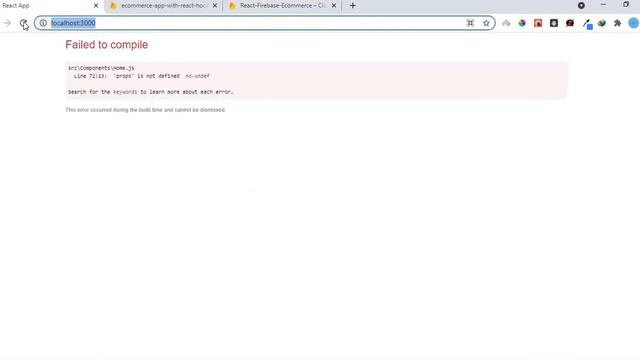Screen dimensions: 640x360
Task: Open the dark square shield extension
Action: click(554, 23)
